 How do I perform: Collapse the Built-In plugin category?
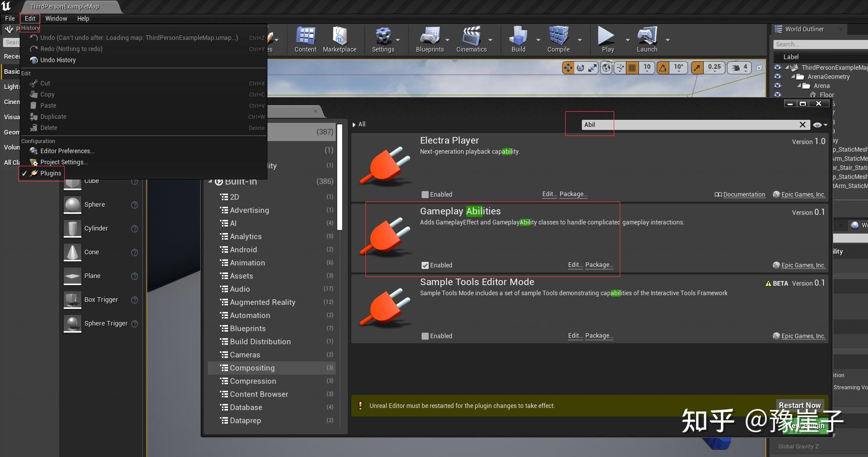tap(210, 181)
